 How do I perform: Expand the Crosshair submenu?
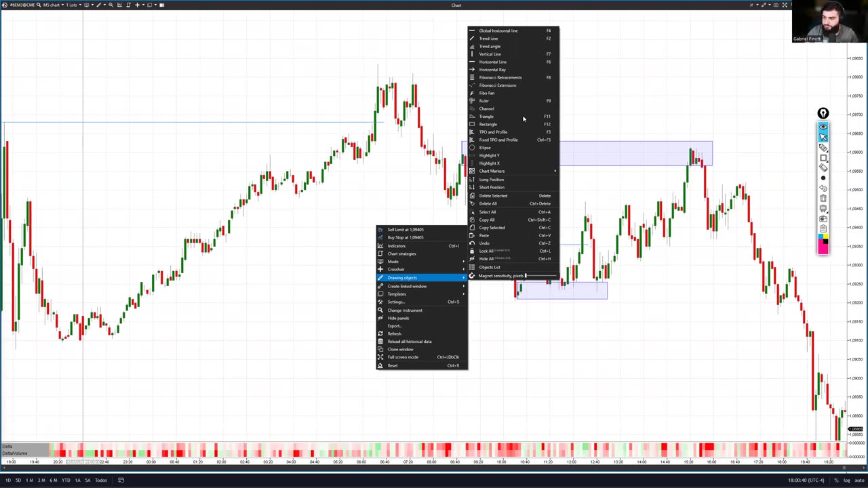tap(422, 269)
